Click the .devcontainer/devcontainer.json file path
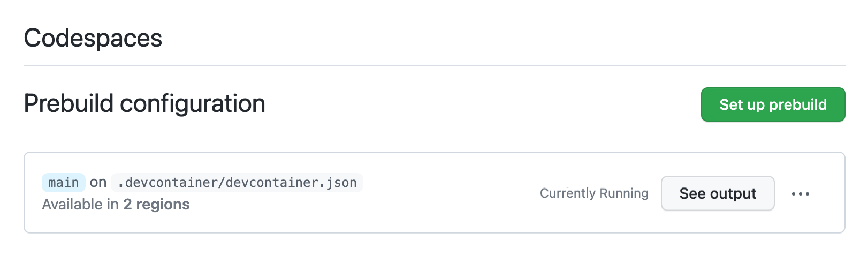The width and height of the screenshot is (868, 255). coord(237,183)
